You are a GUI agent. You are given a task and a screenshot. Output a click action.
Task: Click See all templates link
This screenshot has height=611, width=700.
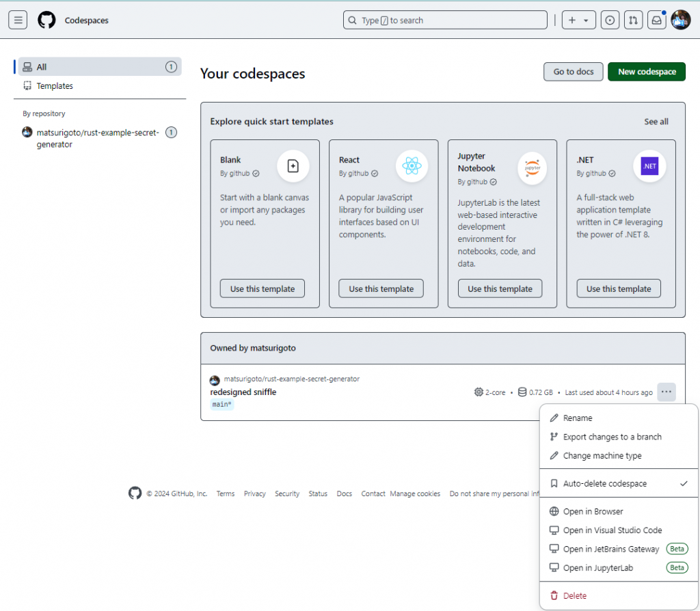(656, 122)
